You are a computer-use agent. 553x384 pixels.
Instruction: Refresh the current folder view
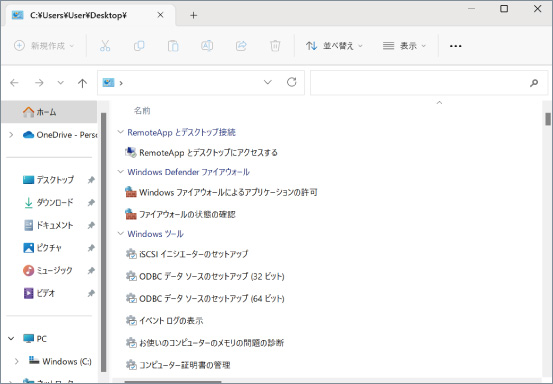click(x=292, y=83)
